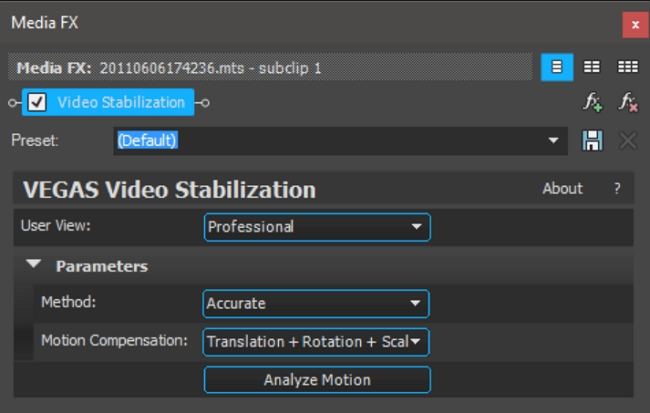Click the right chain connector node
The height and width of the screenshot is (413, 650).
tap(205, 102)
